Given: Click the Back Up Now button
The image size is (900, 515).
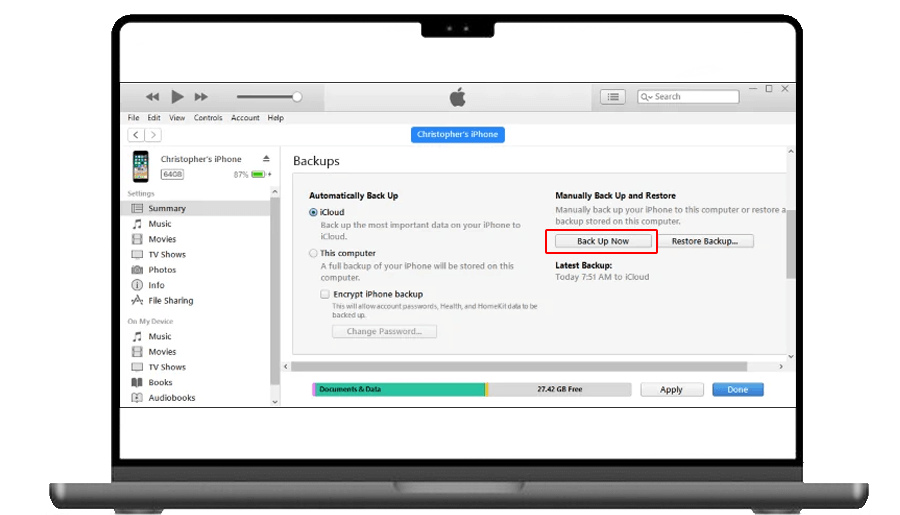Looking at the screenshot, I should coord(603,241).
